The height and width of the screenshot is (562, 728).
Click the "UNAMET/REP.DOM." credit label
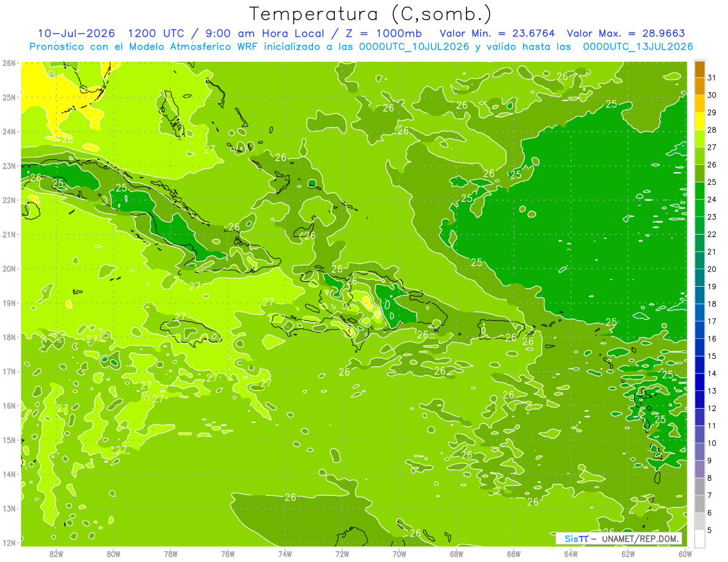[x=640, y=538]
